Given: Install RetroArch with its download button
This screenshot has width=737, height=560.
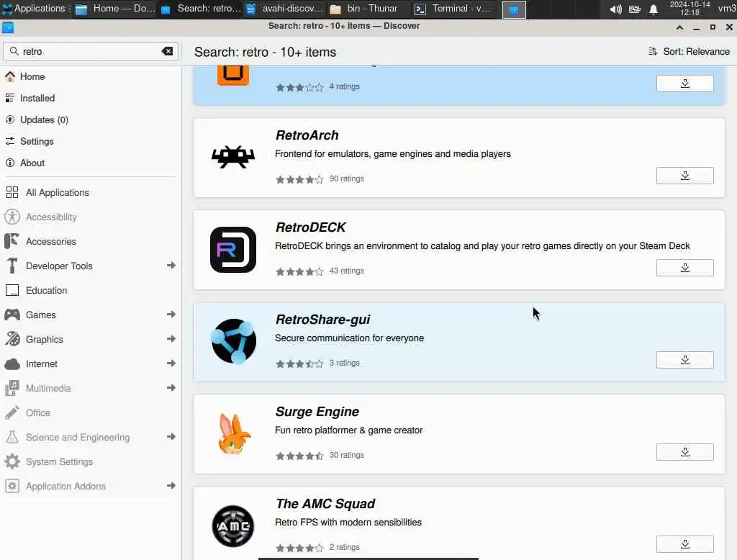Looking at the screenshot, I should click(x=684, y=176).
